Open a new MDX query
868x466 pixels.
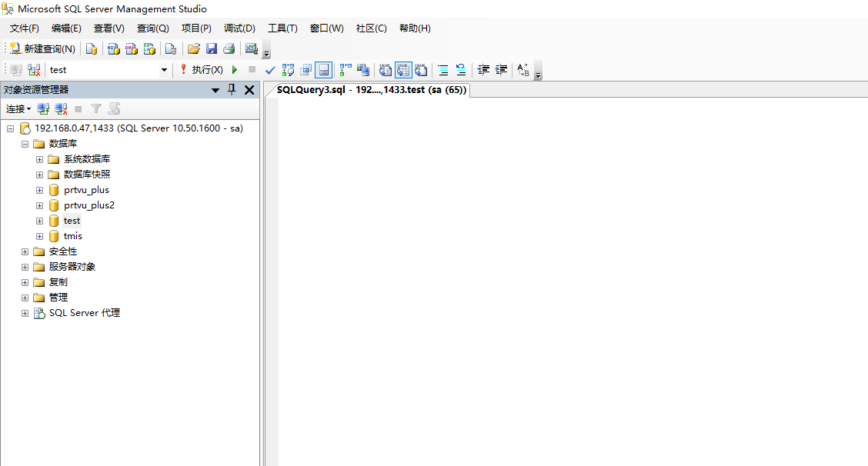[x=113, y=48]
